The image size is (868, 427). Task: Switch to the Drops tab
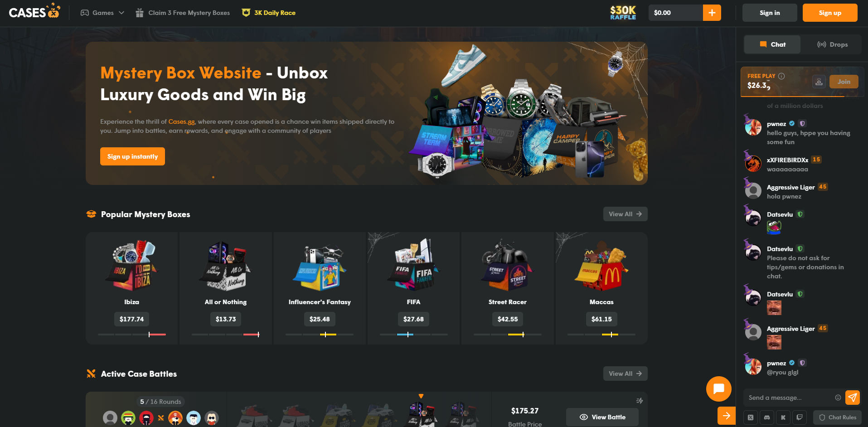tap(832, 44)
